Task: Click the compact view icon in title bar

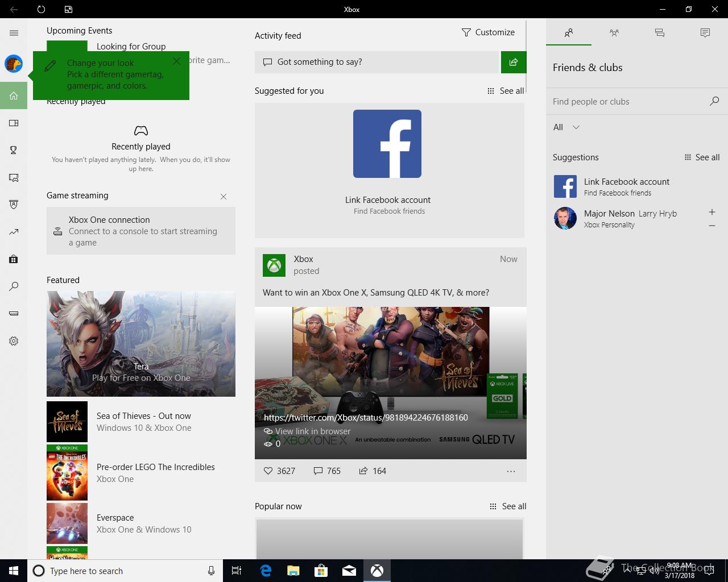Action: pos(68,9)
